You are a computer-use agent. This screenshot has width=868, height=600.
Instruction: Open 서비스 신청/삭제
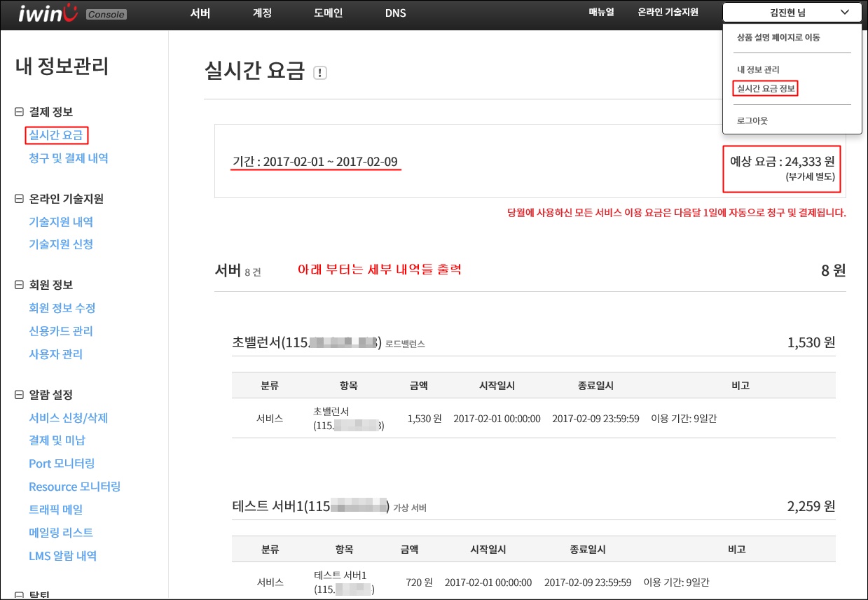pyautogui.click(x=69, y=418)
